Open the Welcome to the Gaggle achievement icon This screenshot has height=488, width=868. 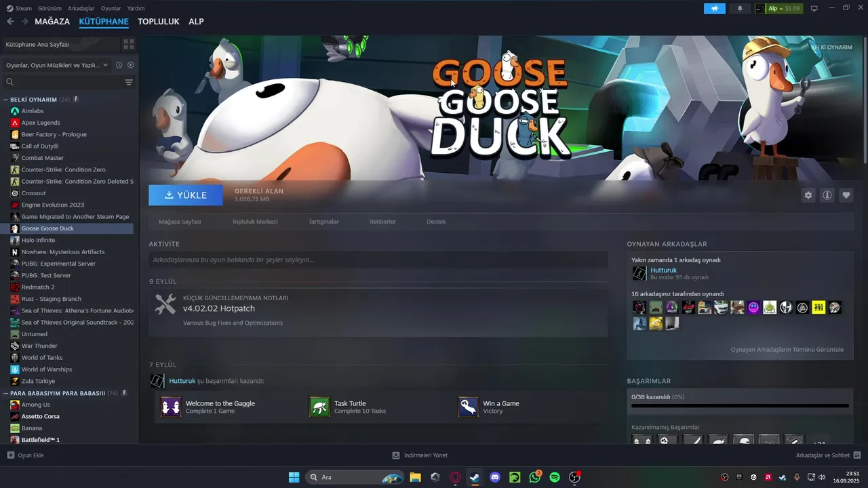coord(170,407)
